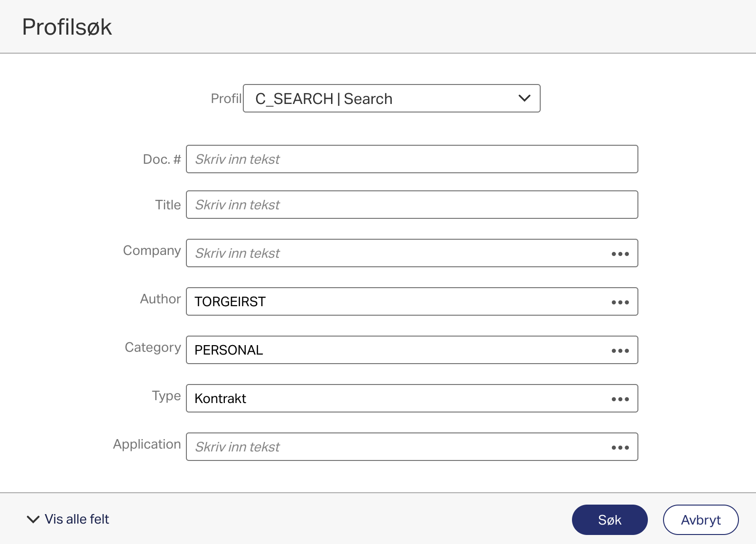Expand the Profil C_SEARCH dropdown
Viewport: 756px width, 544px height.
tap(391, 98)
